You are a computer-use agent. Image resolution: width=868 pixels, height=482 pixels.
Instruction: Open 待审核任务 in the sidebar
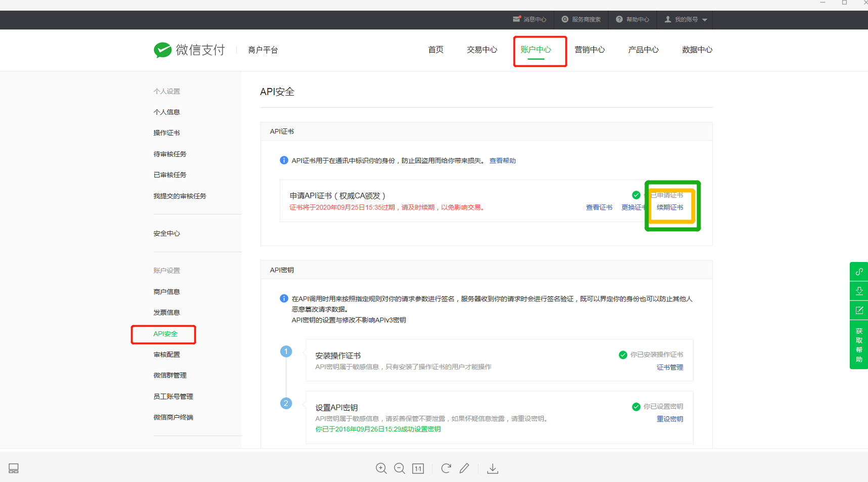point(170,154)
